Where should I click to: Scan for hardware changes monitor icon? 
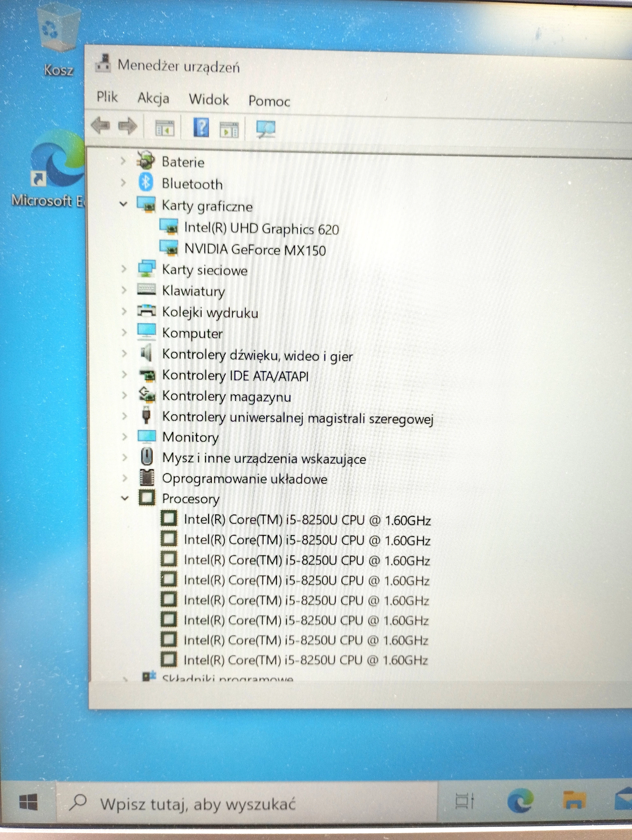266,129
